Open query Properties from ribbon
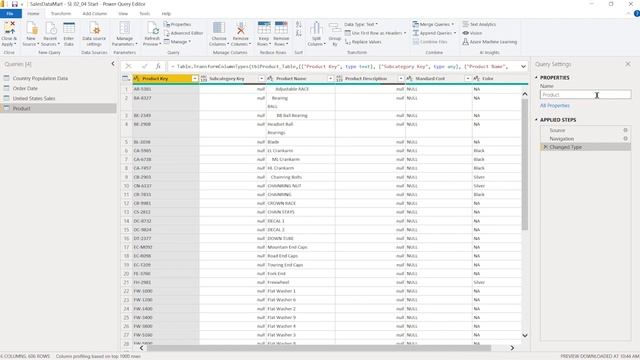This screenshot has height=360, width=640. [x=178, y=24]
